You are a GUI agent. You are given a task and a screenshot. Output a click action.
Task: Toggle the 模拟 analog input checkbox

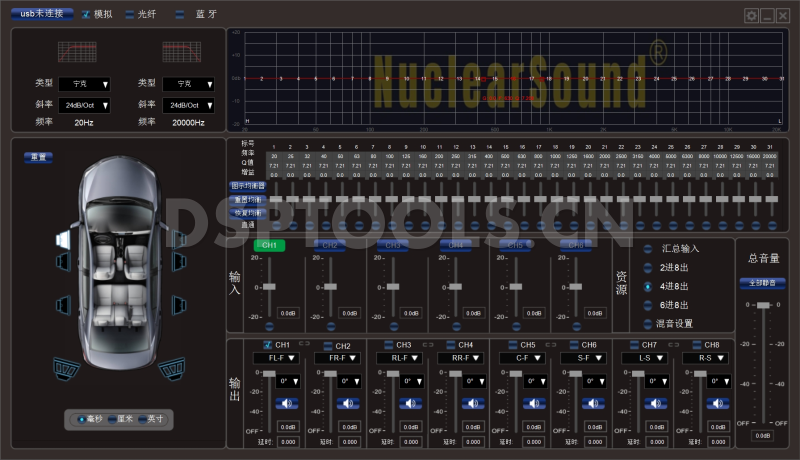(x=86, y=14)
